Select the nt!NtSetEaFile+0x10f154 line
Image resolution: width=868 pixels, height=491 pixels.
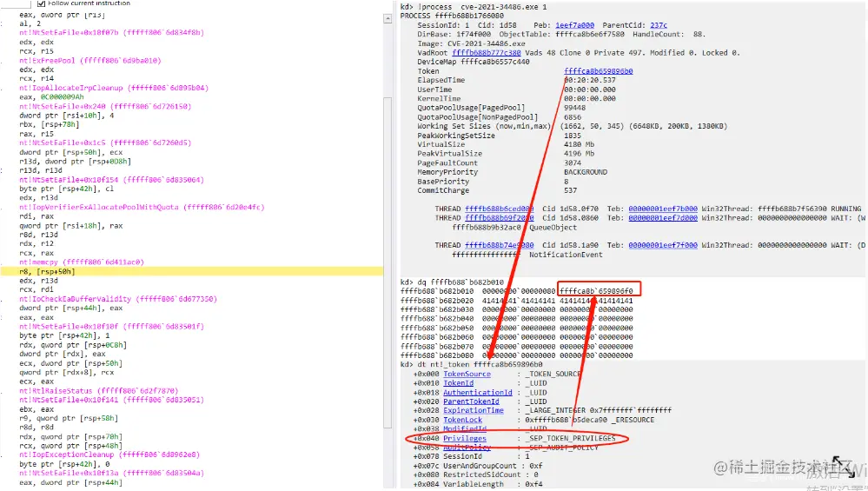tap(111, 179)
